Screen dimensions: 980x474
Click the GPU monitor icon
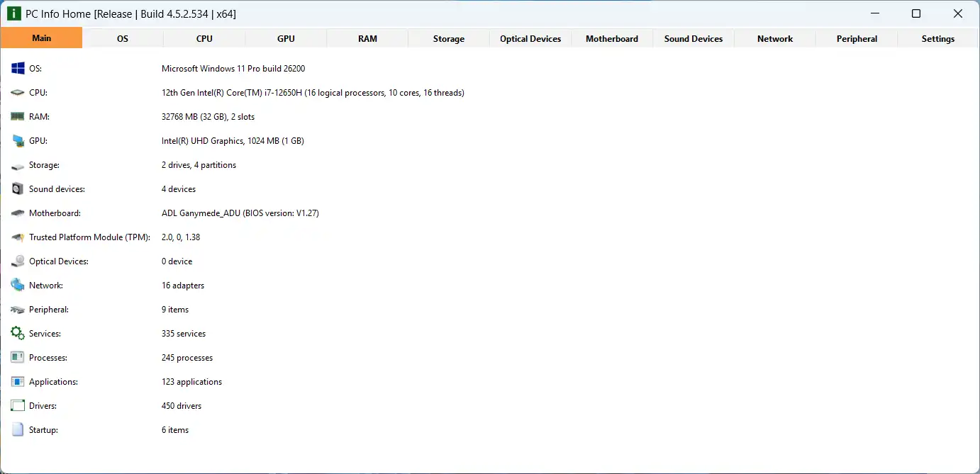click(18, 141)
